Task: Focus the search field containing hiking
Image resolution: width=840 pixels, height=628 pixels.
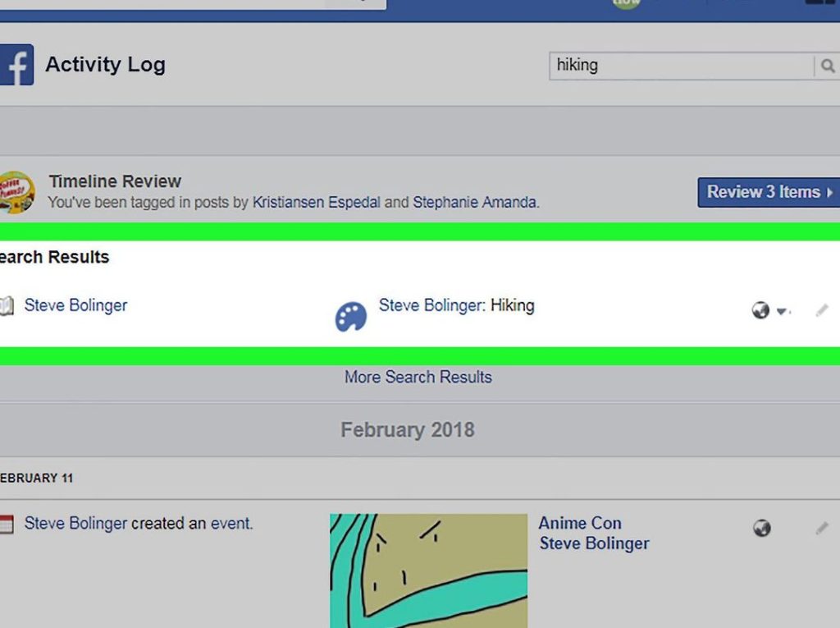Action: coord(681,66)
